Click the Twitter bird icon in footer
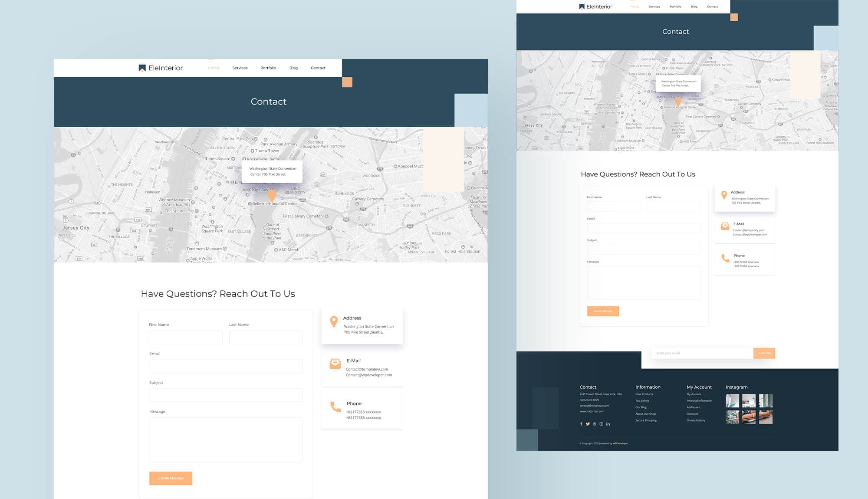 tap(588, 424)
